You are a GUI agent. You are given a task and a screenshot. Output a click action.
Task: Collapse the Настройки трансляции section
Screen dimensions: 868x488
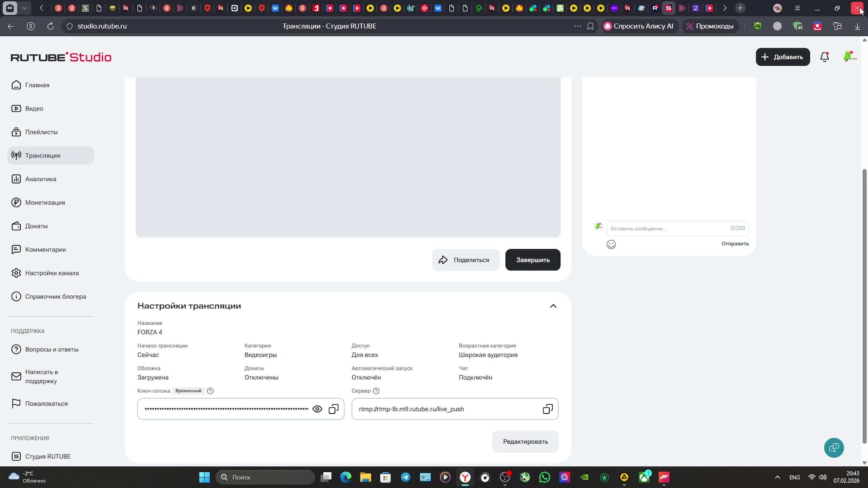553,306
